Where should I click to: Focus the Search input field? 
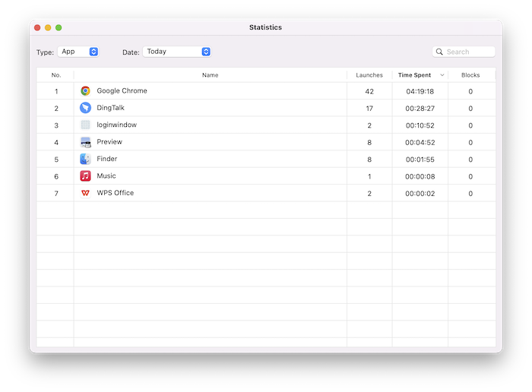coord(464,52)
